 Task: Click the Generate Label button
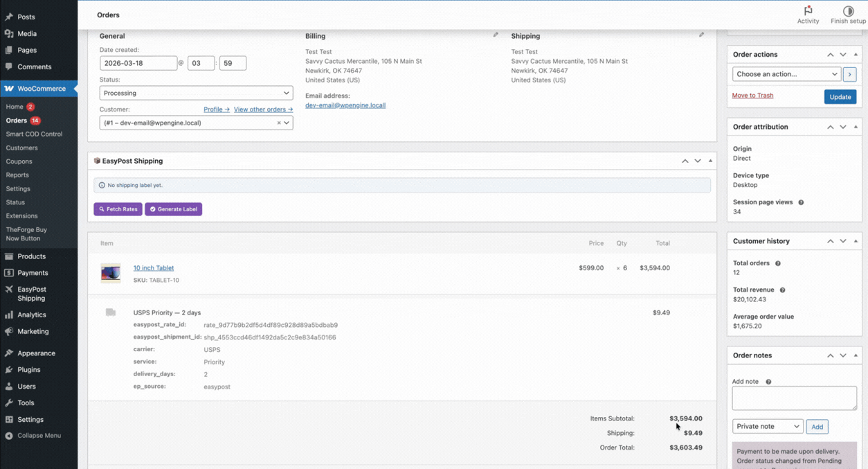[x=173, y=209]
